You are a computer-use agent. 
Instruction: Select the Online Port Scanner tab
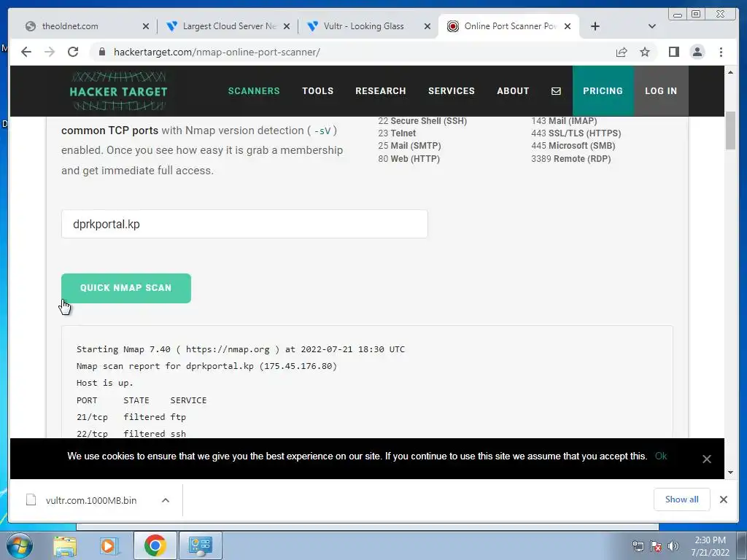510,26
